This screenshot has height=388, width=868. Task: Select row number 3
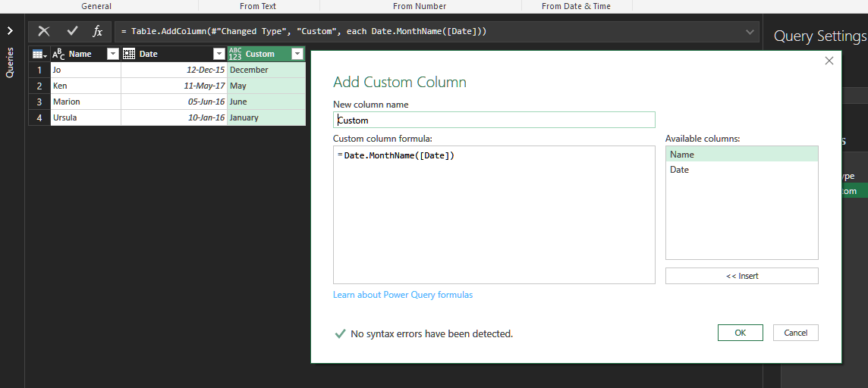(x=39, y=102)
